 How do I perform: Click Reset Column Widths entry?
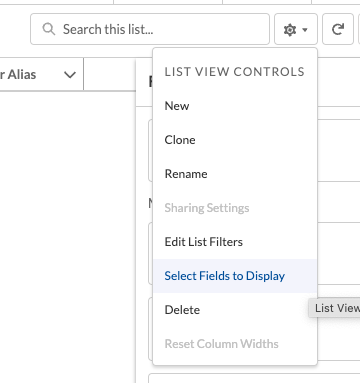click(x=235, y=344)
